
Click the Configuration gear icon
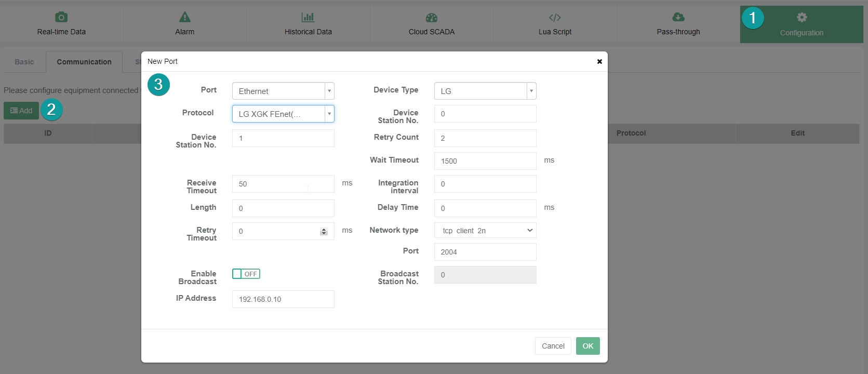click(802, 18)
